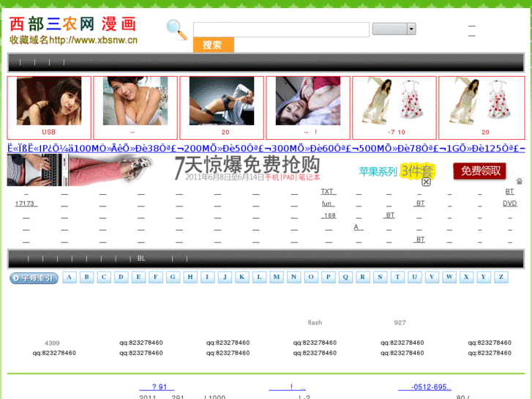Close the banner ad with X icon
Screen dimensions: 532x399
(x=426, y=182)
